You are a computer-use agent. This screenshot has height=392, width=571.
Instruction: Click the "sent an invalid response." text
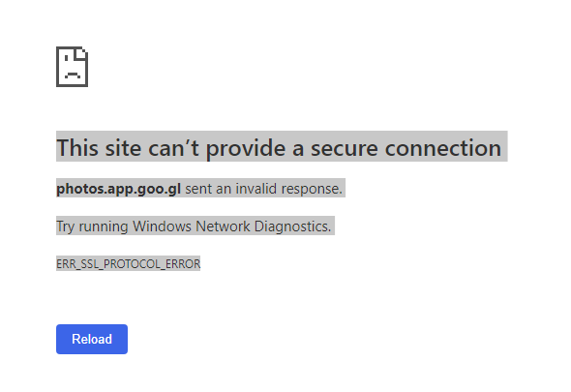pos(264,189)
